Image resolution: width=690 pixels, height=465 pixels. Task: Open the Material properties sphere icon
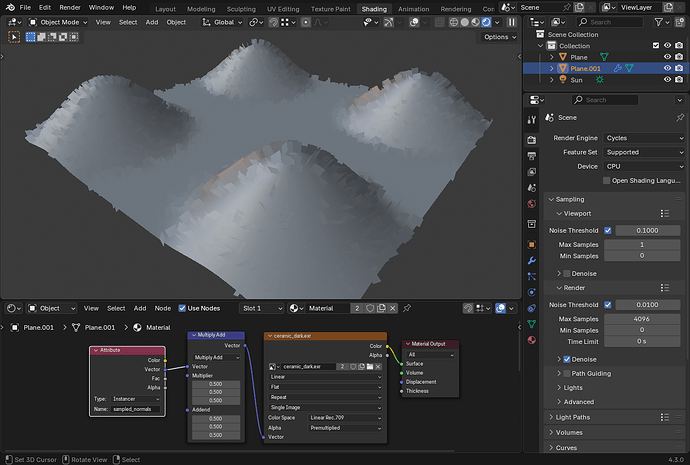click(532, 340)
